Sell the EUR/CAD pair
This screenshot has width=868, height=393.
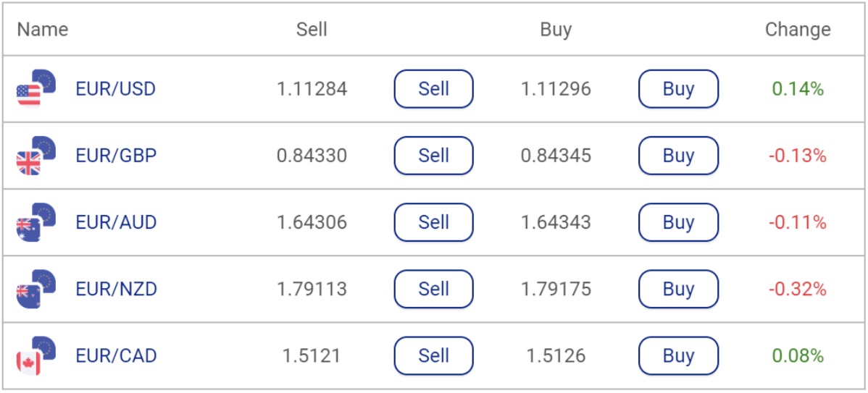(433, 355)
